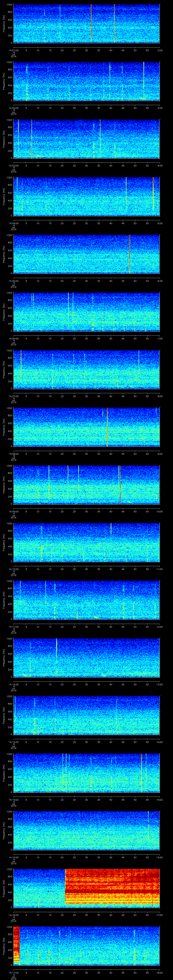Click the spectrogram panel starting at 14:01:00

(87, 24)
